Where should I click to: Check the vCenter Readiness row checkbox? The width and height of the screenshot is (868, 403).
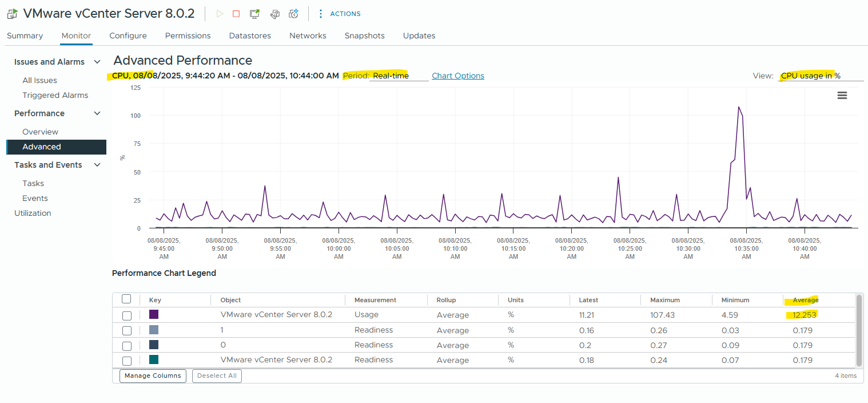tap(127, 361)
